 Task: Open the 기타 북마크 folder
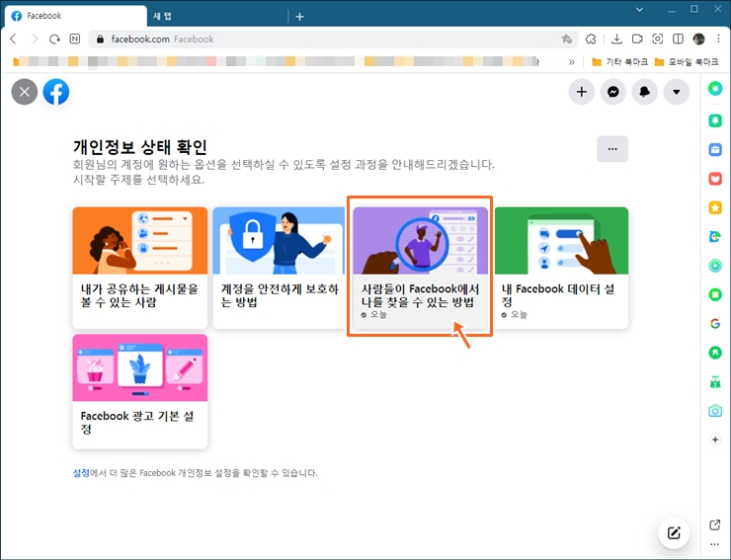619,62
